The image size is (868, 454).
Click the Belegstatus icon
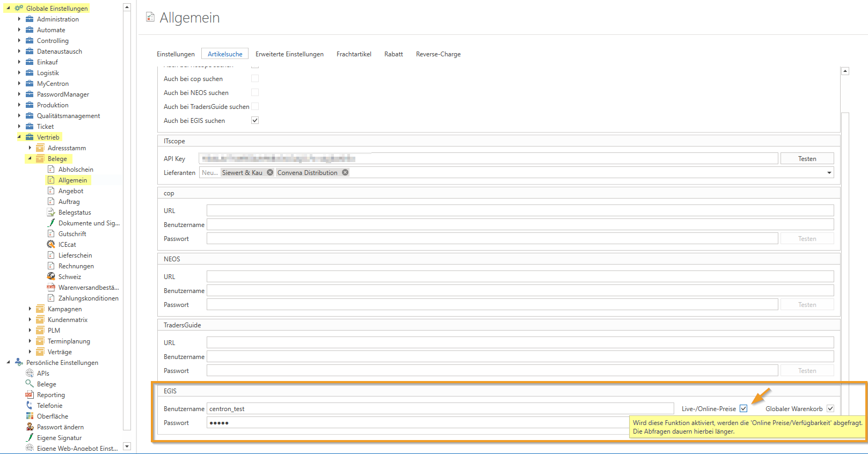coord(51,213)
